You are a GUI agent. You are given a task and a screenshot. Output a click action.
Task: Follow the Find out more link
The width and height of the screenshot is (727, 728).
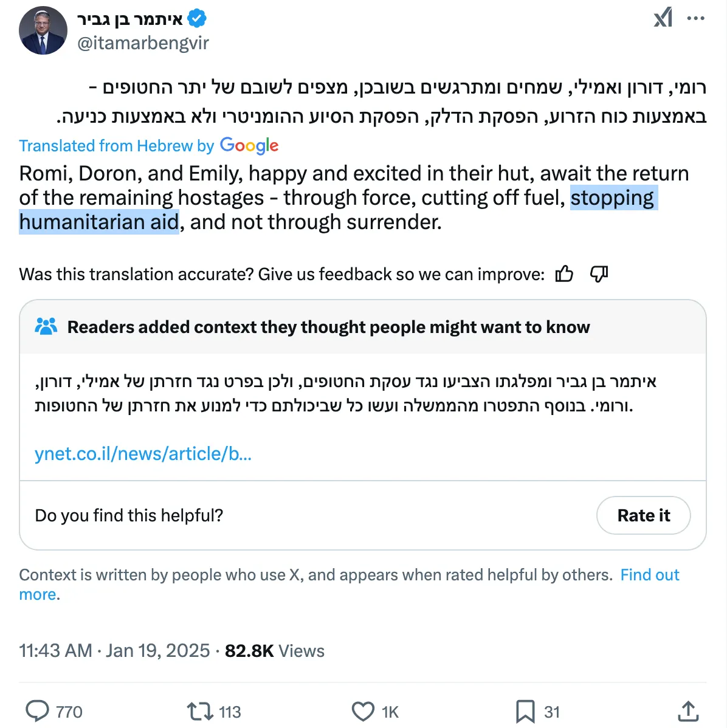pyautogui.click(x=649, y=575)
